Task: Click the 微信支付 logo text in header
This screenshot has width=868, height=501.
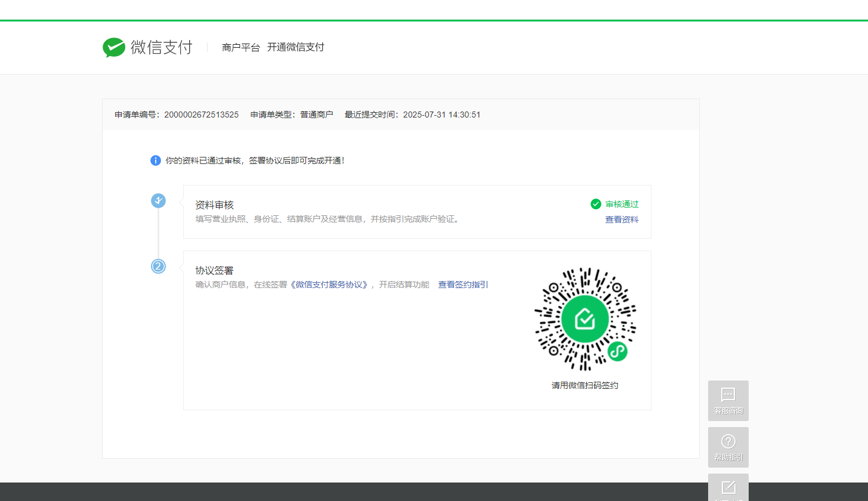Action: 162,47
